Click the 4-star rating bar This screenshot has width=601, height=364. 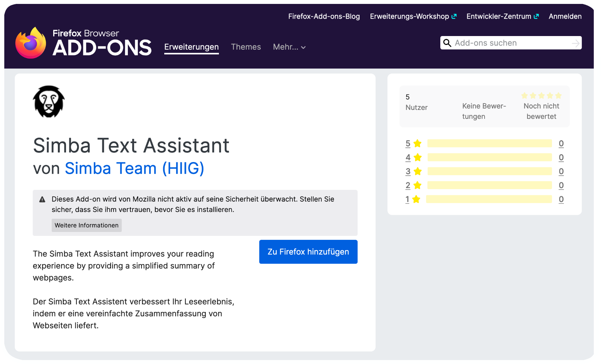(x=490, y=157)
